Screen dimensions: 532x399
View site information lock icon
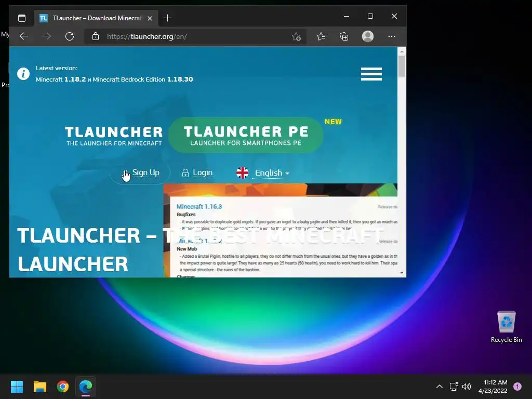[x=96, y=36]
